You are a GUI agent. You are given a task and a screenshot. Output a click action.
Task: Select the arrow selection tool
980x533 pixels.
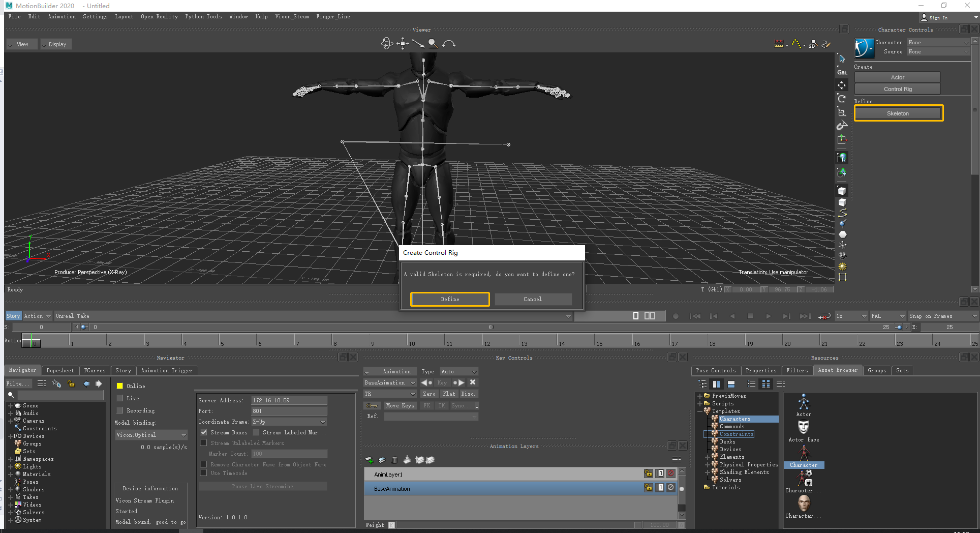click(842, 59)
